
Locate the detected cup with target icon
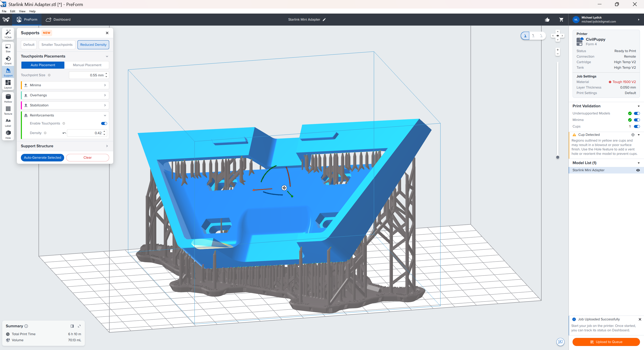[633, 135]
